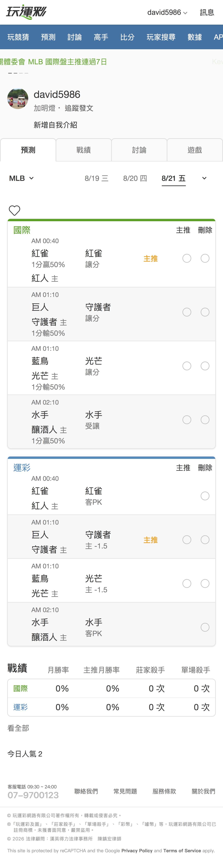This screenshot has width=223, height=868.
Task: Open 高手 in top navigation
Action: [101, 37]
